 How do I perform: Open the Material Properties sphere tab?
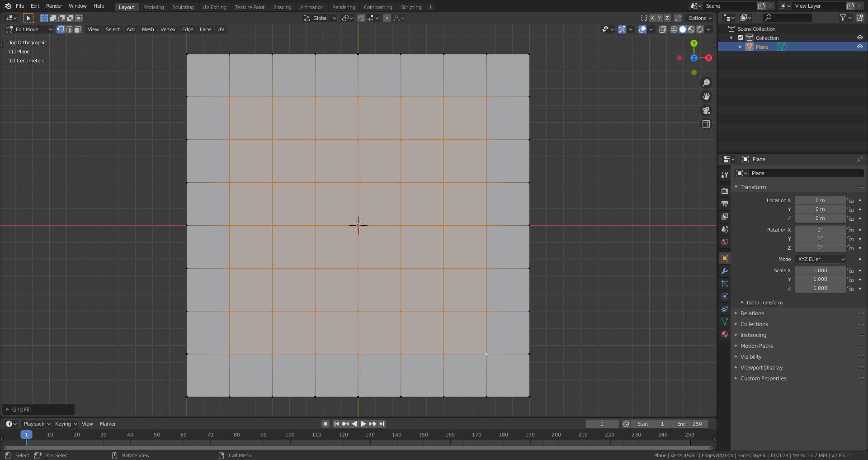724,334
